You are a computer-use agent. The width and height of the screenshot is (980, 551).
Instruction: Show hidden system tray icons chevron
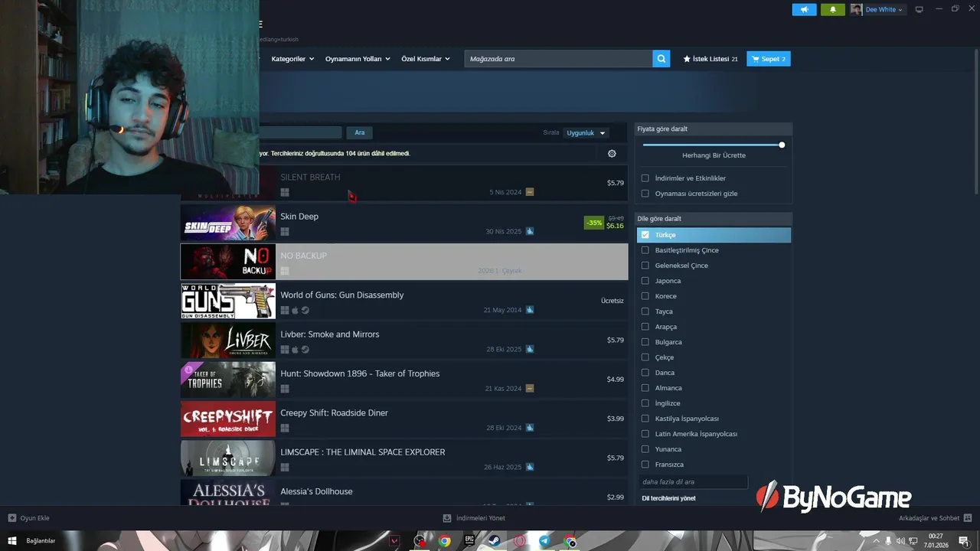(876, 541)
